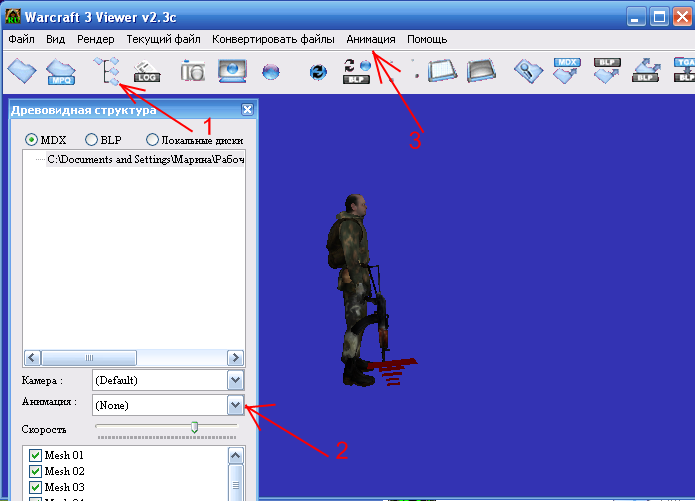Click the tree view right scroll arrow

pos(235,357)
